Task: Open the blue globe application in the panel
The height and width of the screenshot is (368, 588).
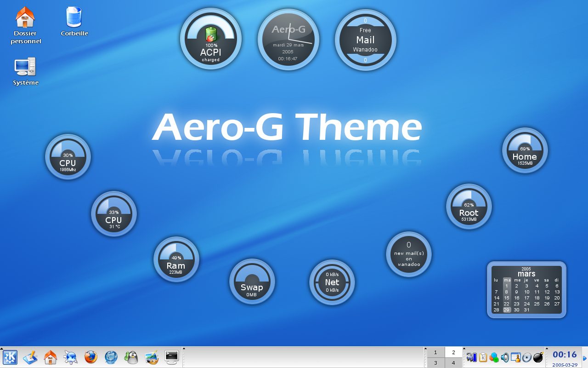Action: (111, 357)
